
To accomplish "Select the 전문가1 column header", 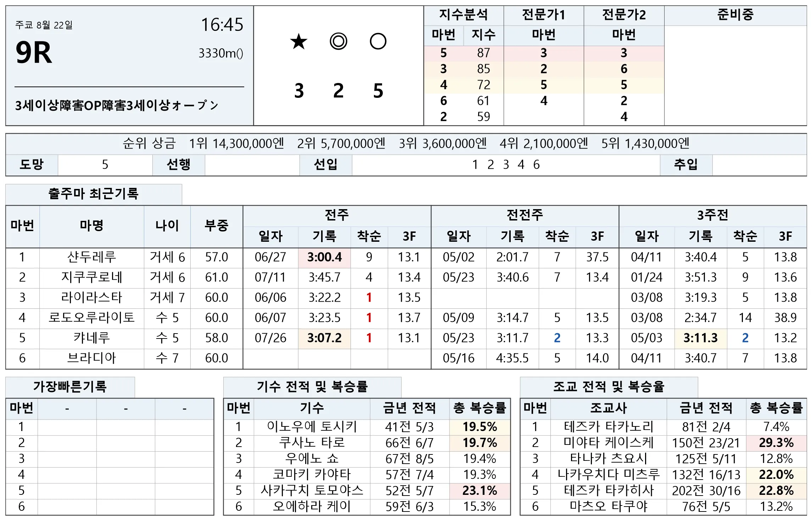I will click(x=544, y=15).
